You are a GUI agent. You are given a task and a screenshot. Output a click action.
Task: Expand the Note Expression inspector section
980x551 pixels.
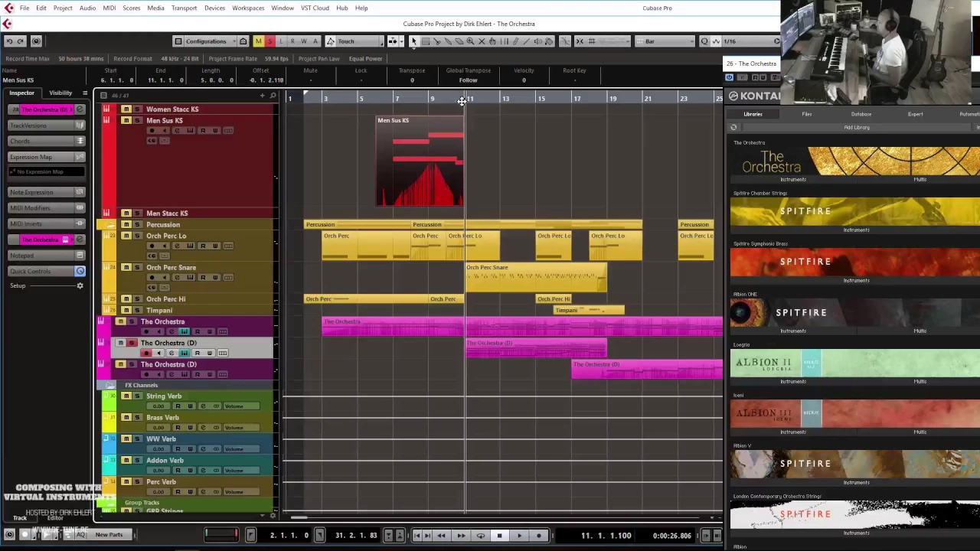click(44, 192)
